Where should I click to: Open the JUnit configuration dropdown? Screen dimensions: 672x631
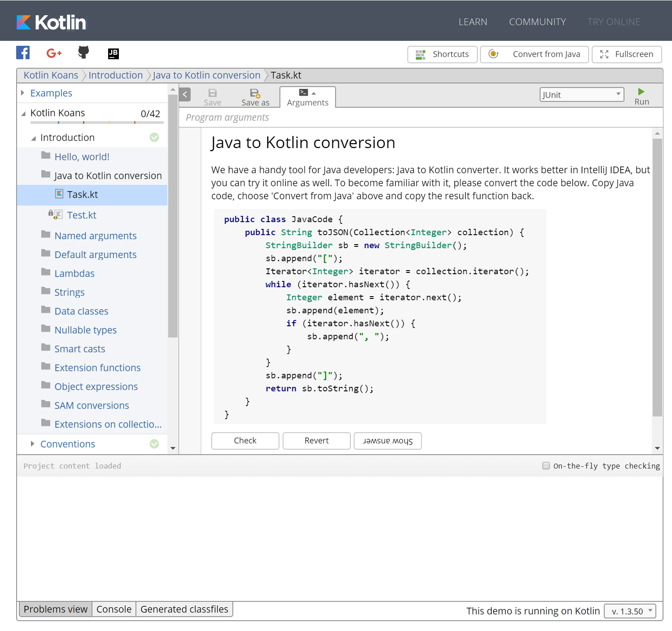click(582, 95)
